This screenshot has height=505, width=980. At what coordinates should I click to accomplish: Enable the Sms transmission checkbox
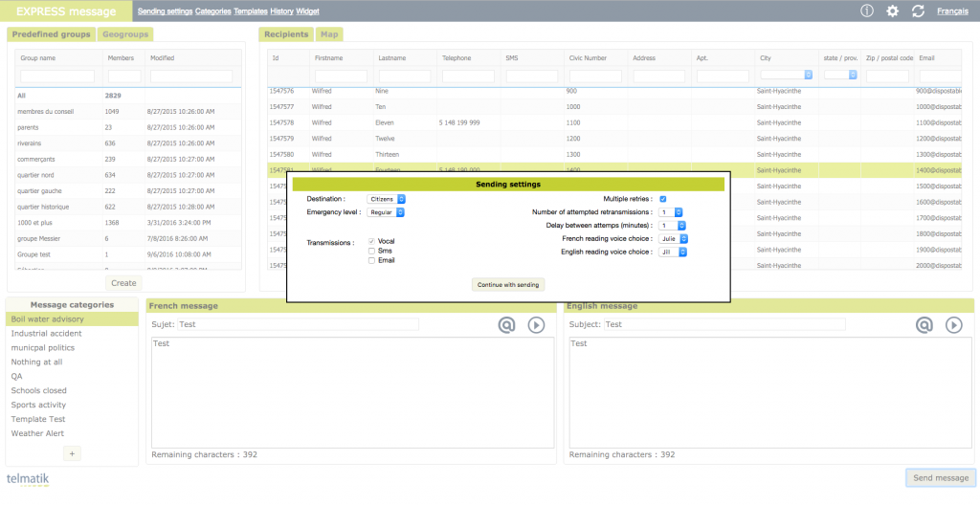[x=371, y=251]
